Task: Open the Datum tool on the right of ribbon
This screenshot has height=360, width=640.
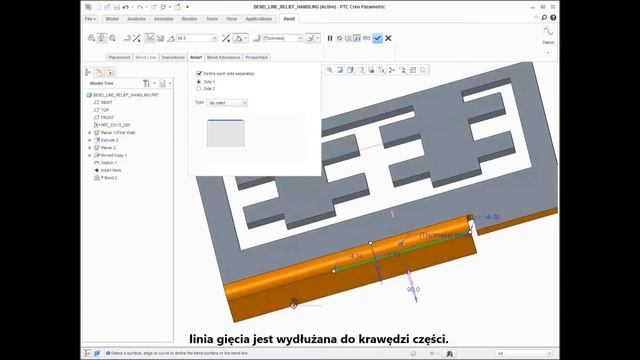Action: (x=548, y=35)
